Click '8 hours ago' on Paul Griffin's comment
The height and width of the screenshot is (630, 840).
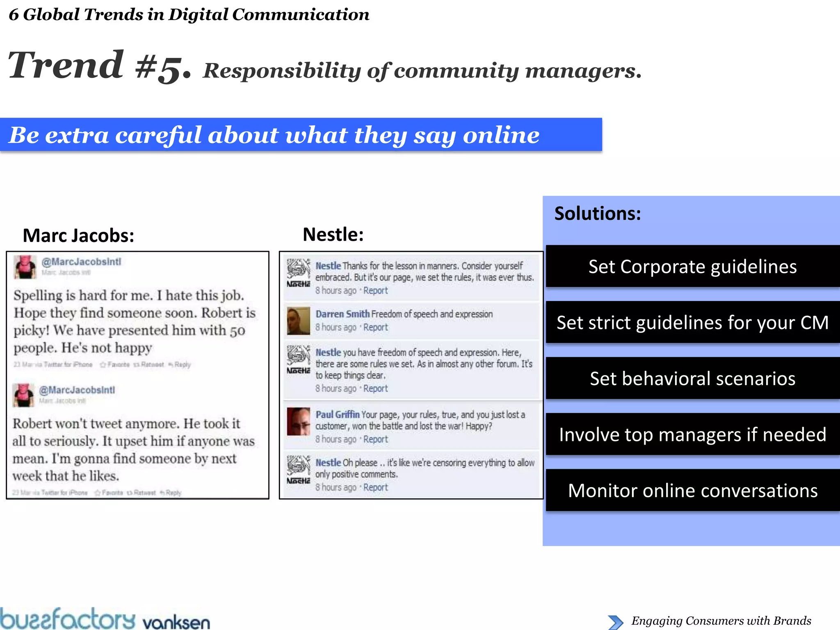336,439
